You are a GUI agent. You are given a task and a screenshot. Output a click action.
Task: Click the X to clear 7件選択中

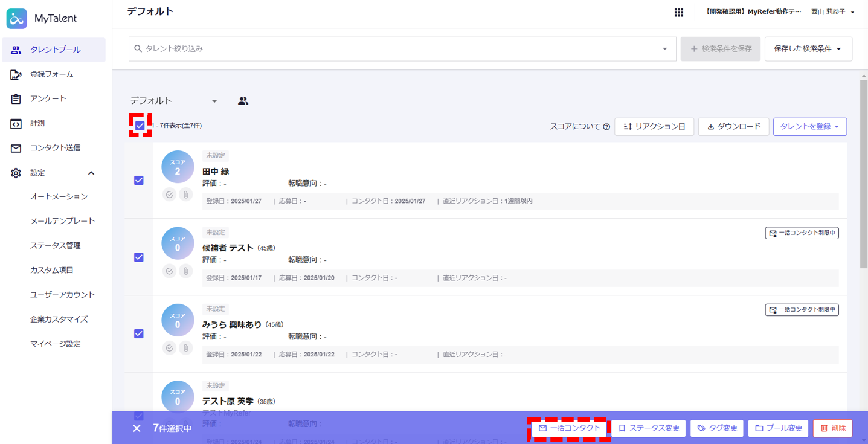click(x=137, y=428)
